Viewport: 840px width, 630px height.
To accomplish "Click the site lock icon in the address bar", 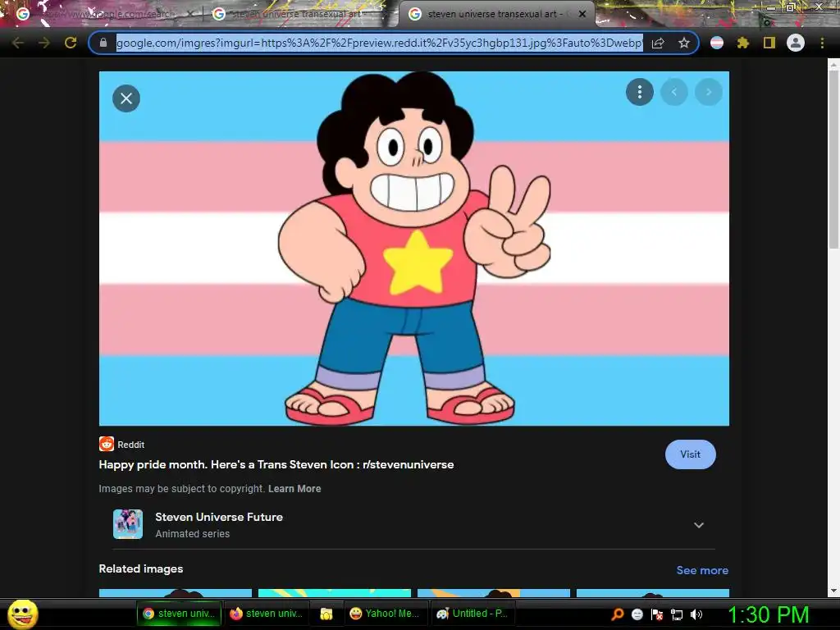I will [103, 43].
